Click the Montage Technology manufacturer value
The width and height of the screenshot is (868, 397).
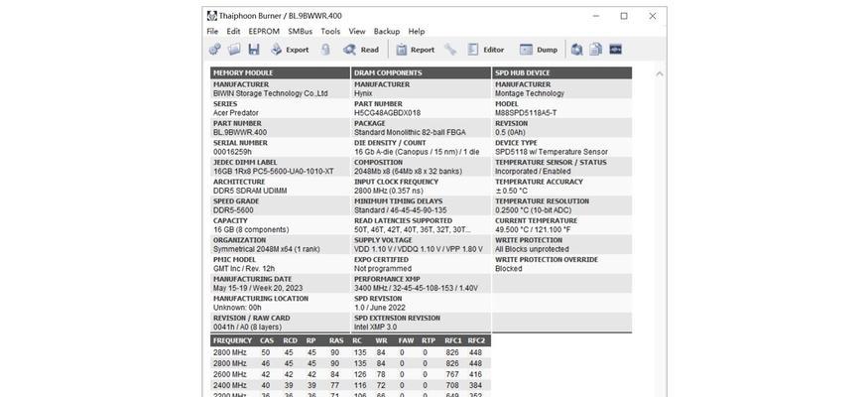coord(530,93)
